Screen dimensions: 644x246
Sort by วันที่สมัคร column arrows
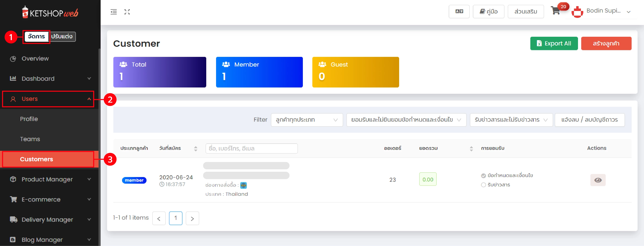coord(195,149)
